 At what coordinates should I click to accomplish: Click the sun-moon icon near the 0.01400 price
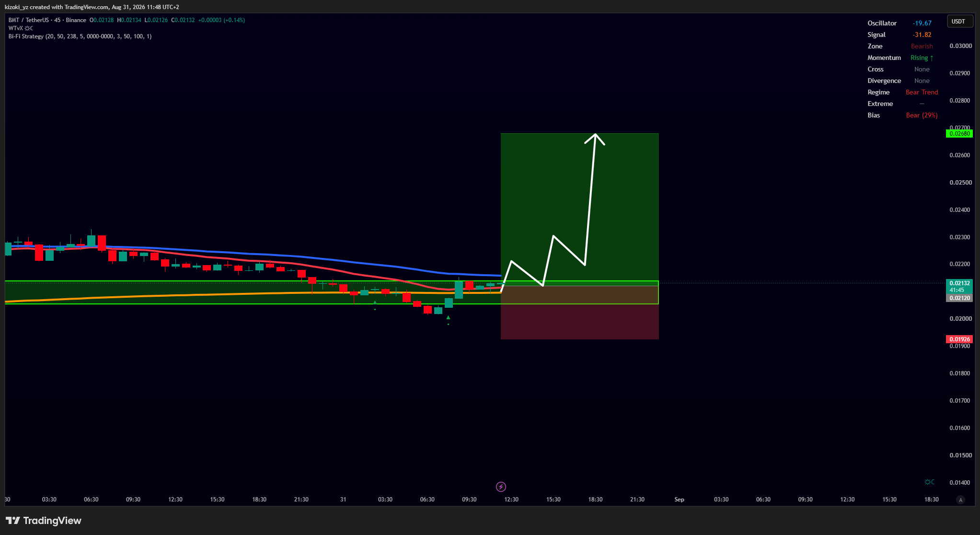[930, 482]
